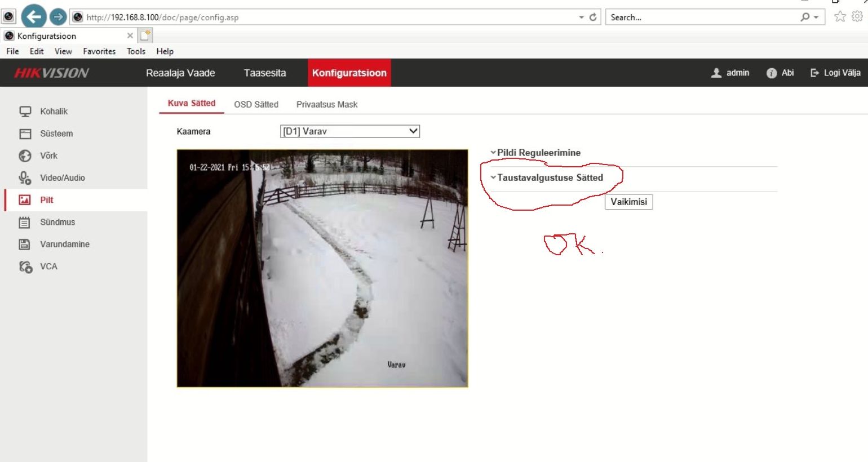Image resolution: width=868 pixels, height=462 pixels.
Task: Expand the Pildi Reguleerimine section
Action: pyautogui.click(x=538, y=153)
